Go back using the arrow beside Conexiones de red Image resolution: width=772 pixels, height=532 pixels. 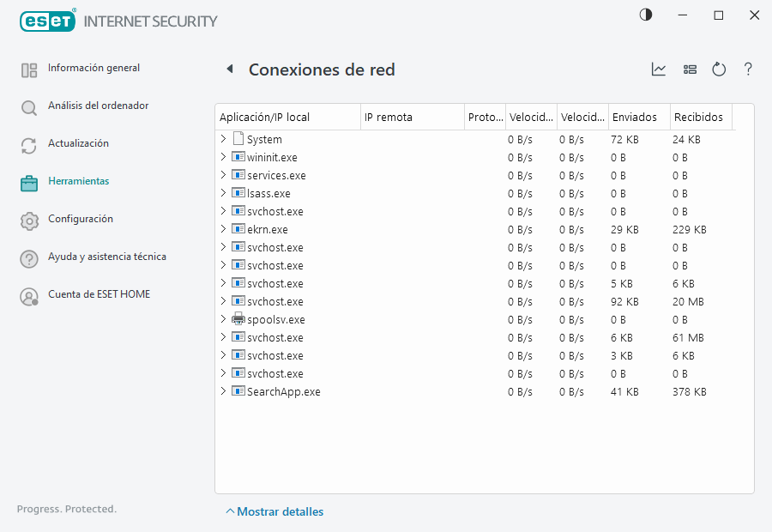(x=229, y=70)
